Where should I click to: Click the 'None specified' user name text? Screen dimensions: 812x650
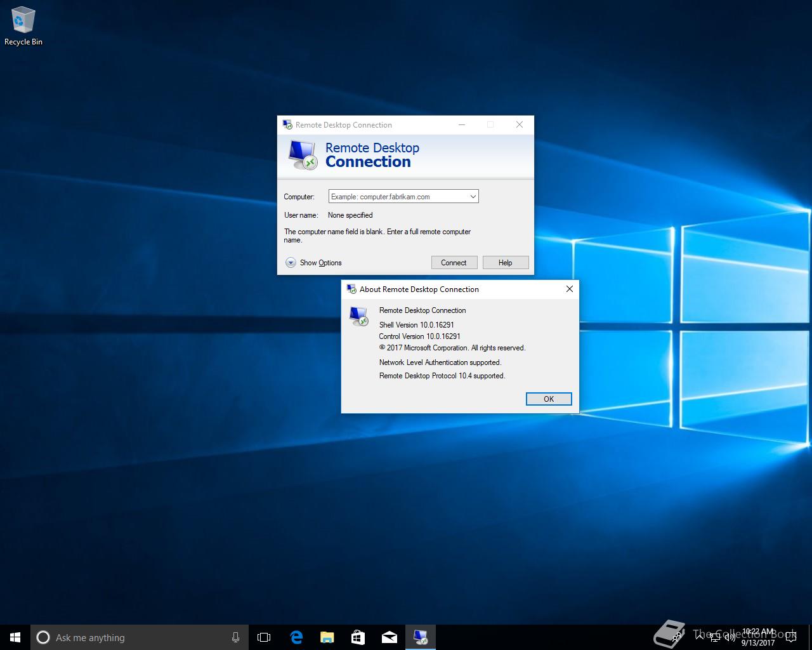(x=350, y=215)
